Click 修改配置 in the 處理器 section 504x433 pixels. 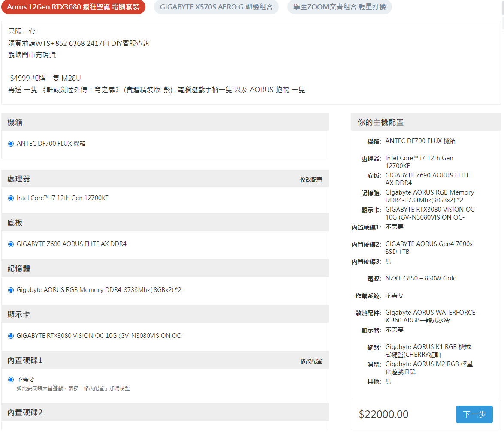311,180
